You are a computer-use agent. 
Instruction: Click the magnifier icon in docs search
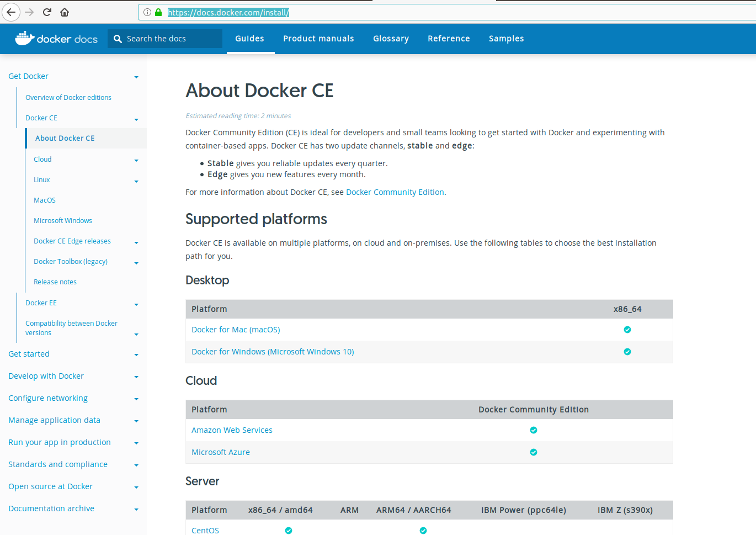[118, 39]
